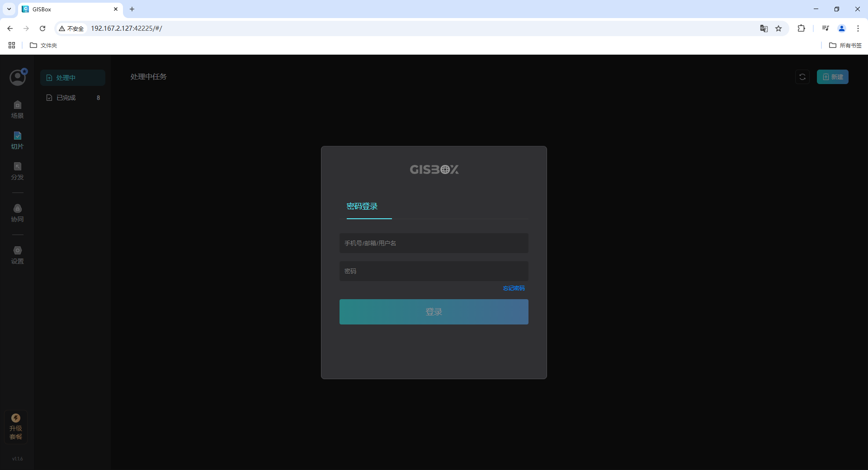Screen dimensions: 868x470
Task: Select the 处理中 task list item
Action: coord(73,78)
